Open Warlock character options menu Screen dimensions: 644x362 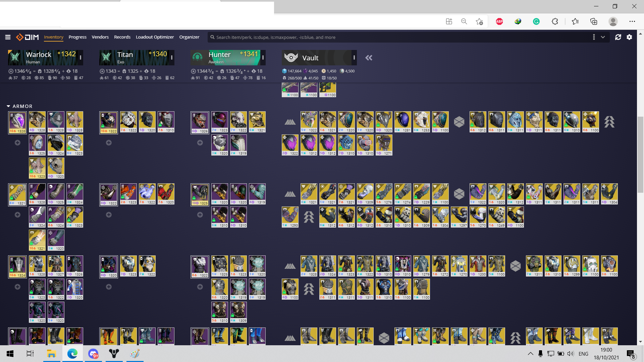[x=80, y=58]
